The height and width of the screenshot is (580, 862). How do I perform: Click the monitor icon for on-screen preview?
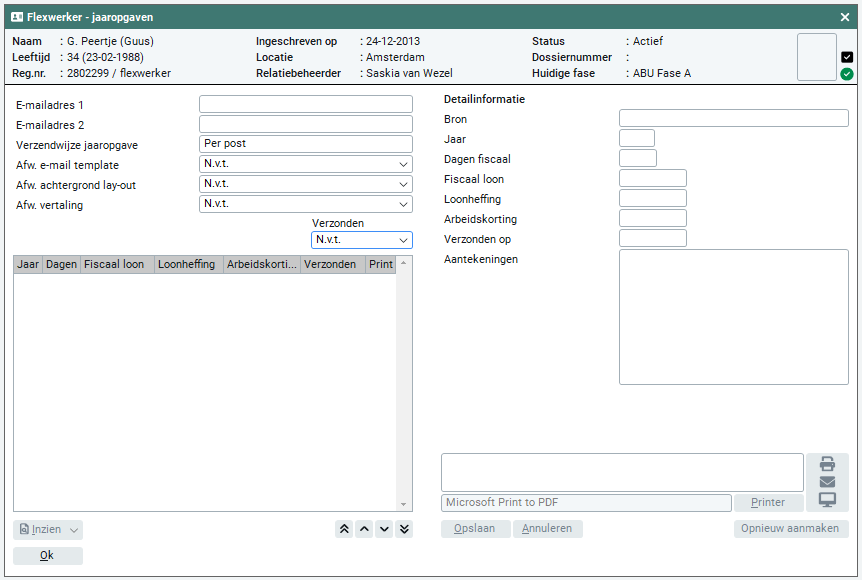click(827, 500)
